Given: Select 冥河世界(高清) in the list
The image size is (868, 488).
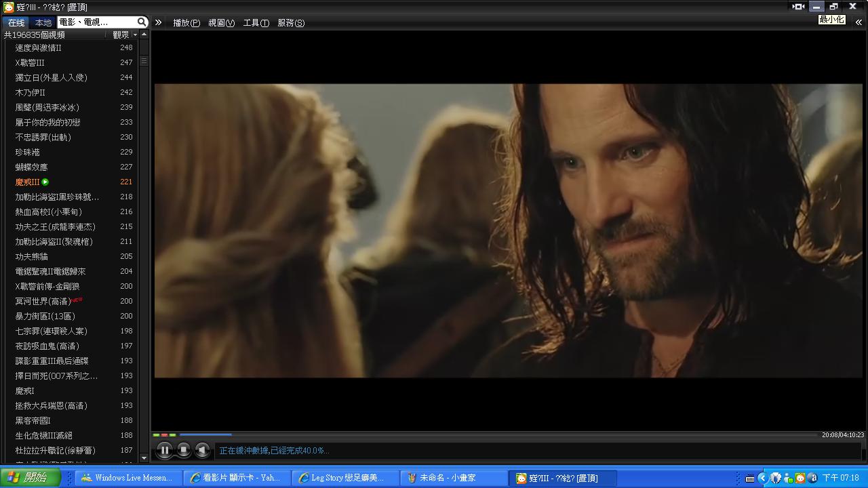Looking at the screenshot, I should click(43, 302).
